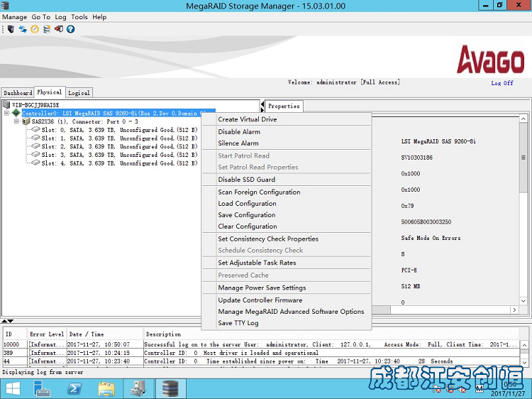Click the server toolbar icon
The height and width of the screenshot is (399, 532).
click(11, 29)
